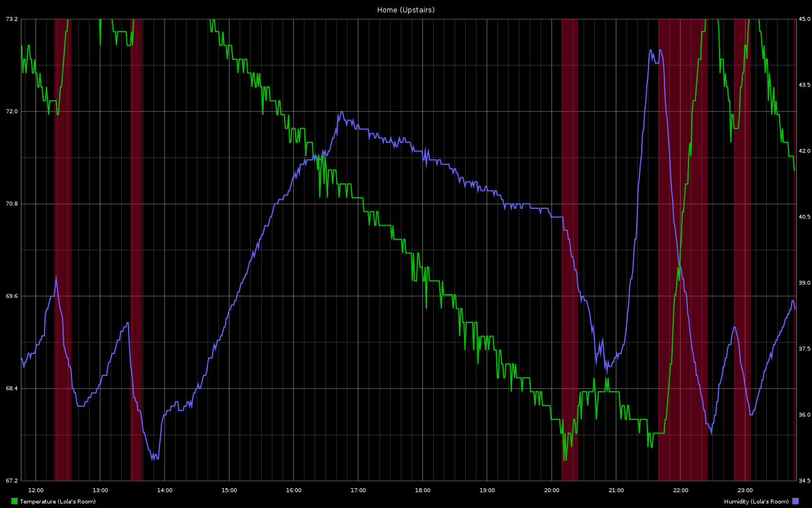Click the blue Humidity legend color swatch

[796, 501]
